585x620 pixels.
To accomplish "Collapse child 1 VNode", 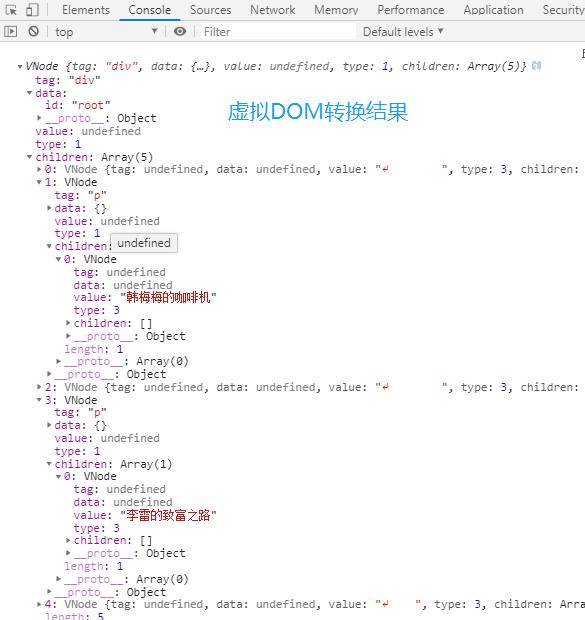I will 39,182.
